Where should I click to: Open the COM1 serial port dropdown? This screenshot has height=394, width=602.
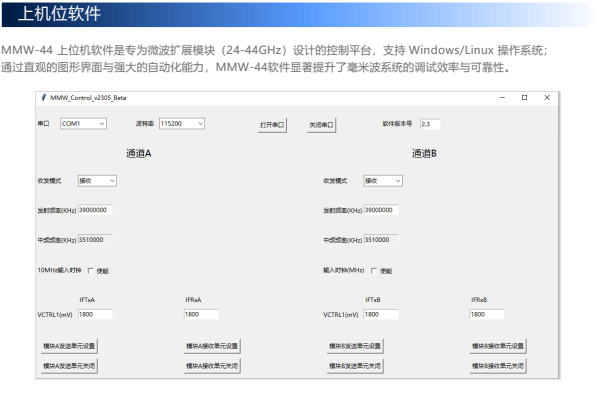(x=83, y=124)
